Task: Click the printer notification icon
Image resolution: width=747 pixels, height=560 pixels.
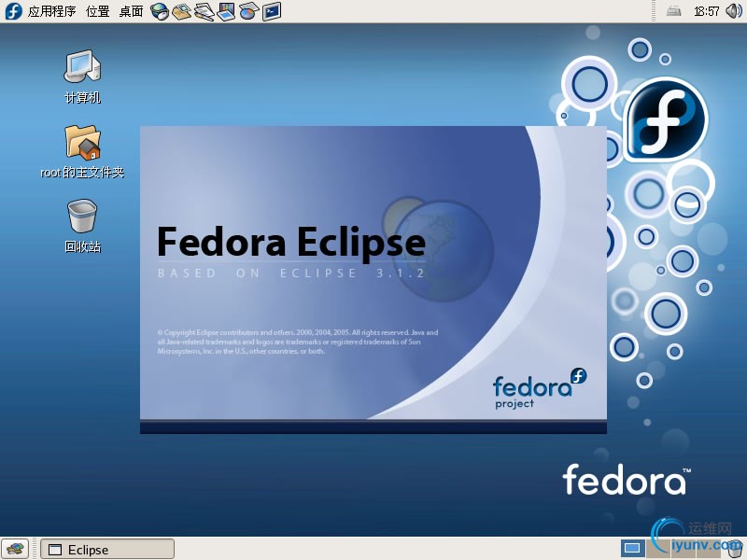Action: click(673, 11)
